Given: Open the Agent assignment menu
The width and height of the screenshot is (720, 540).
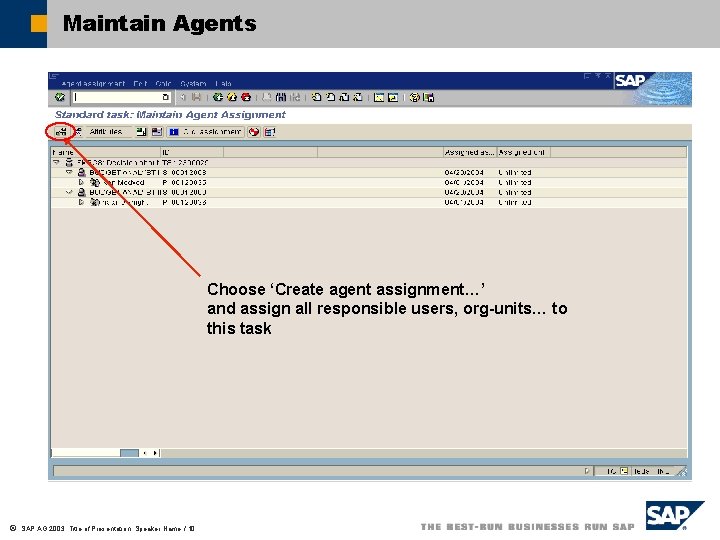Looking at the screenshot, I should [93, 84].
